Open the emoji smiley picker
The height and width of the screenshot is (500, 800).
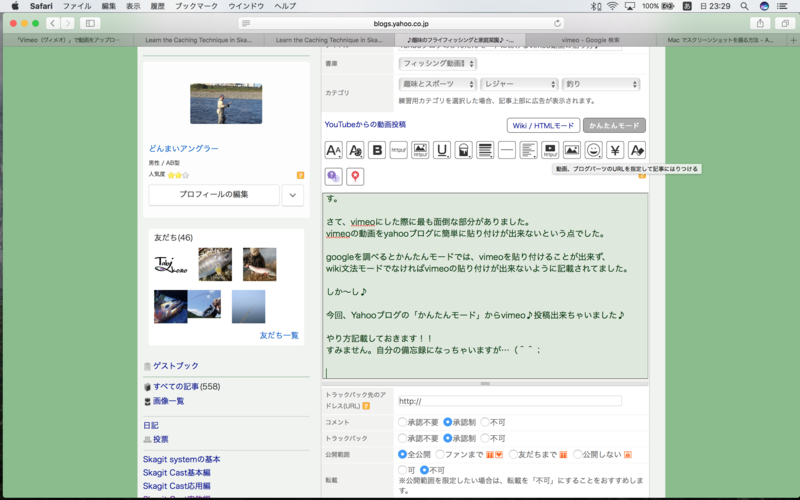coord(593,150)
